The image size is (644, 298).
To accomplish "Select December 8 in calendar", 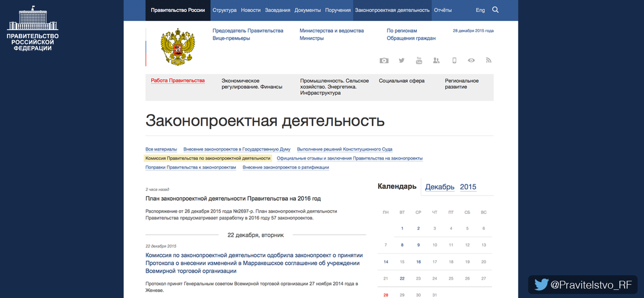I will coord(402,245).
